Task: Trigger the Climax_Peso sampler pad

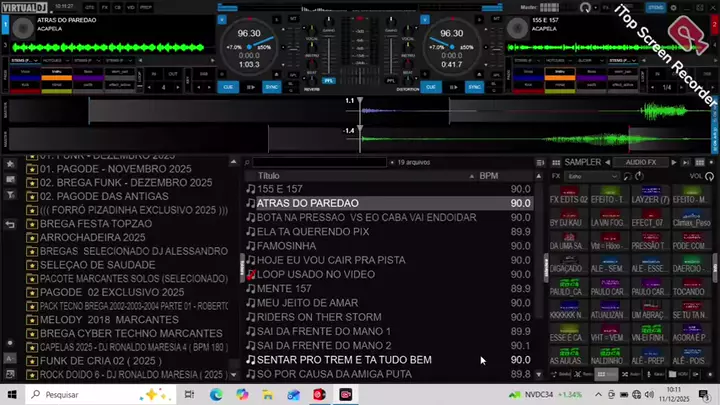Action: tap(691, 222)
